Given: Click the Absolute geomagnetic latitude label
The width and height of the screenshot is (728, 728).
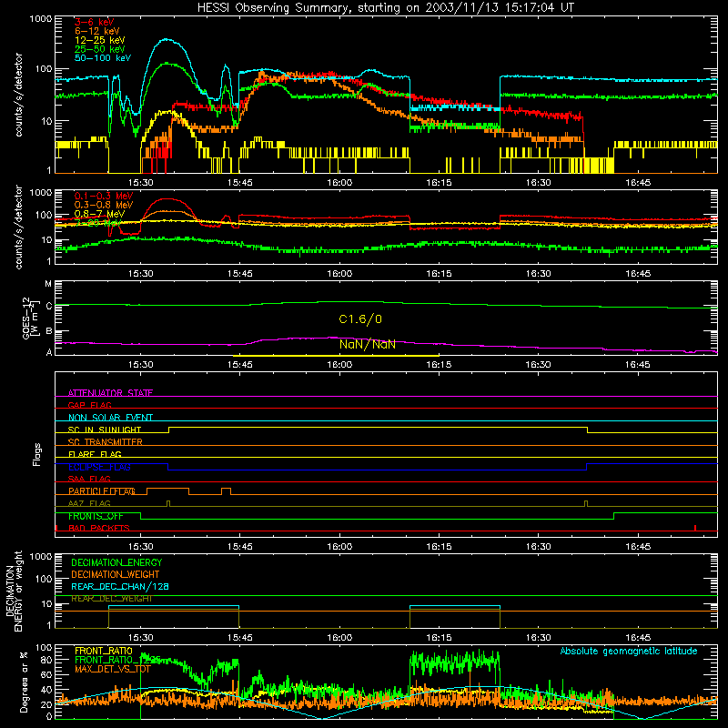Looking at the screenshot, I should [629, 651].
